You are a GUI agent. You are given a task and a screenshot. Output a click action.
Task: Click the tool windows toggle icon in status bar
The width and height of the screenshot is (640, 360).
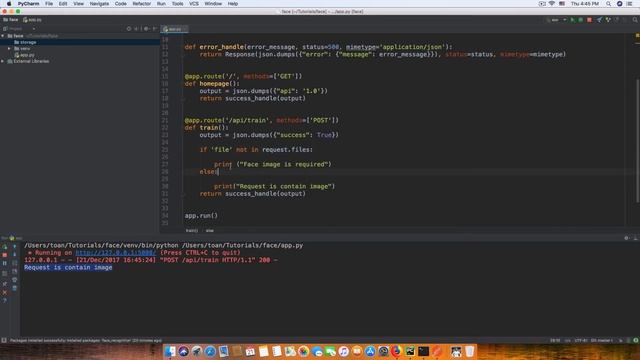point(4,340)
